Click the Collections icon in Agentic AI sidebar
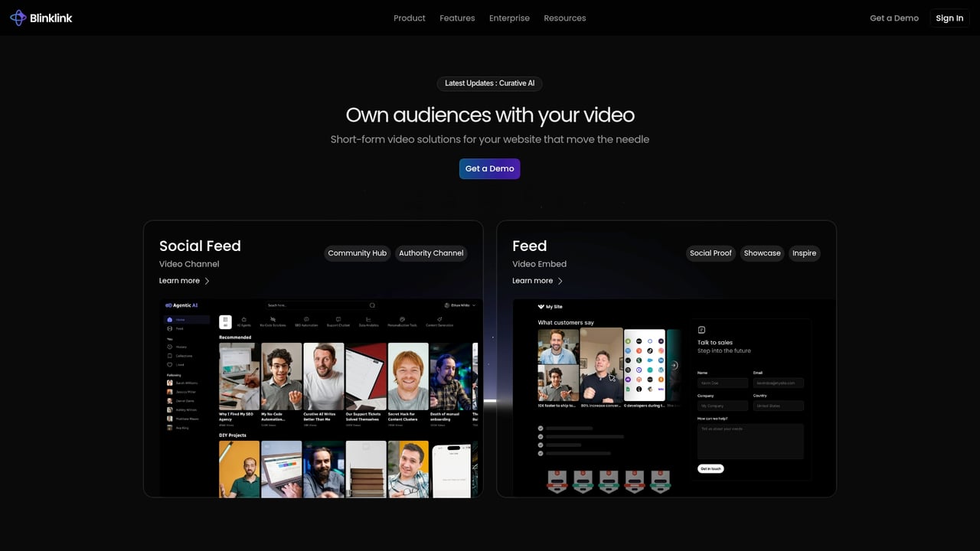The image size is (980, 551). click(x=170, y=356)
